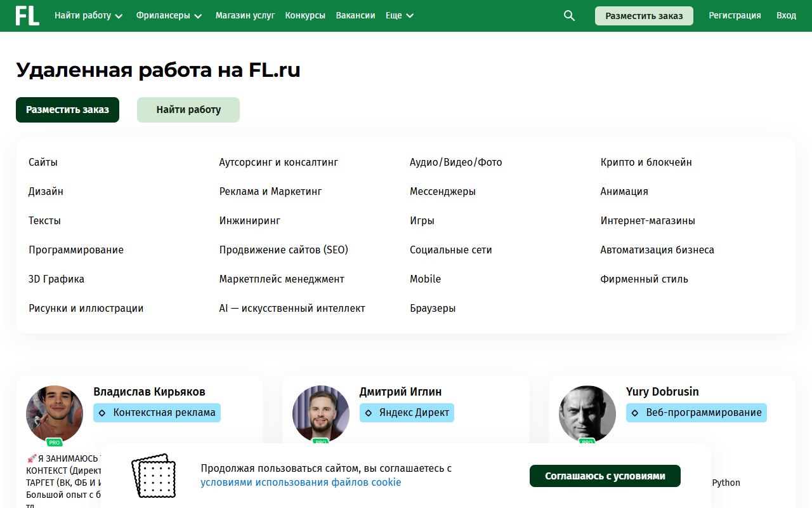The image size is (812, 508).
Task: Click Дмитрий Иглин's profile photo
Action: pyautogui.click(x=321, y=414)
